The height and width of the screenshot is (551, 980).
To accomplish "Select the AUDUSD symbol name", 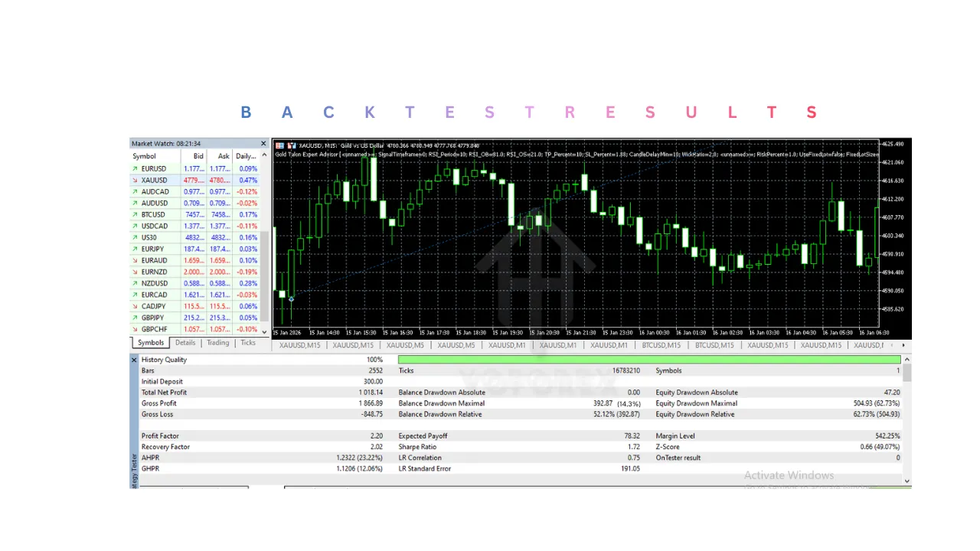I will click(155, 203).
